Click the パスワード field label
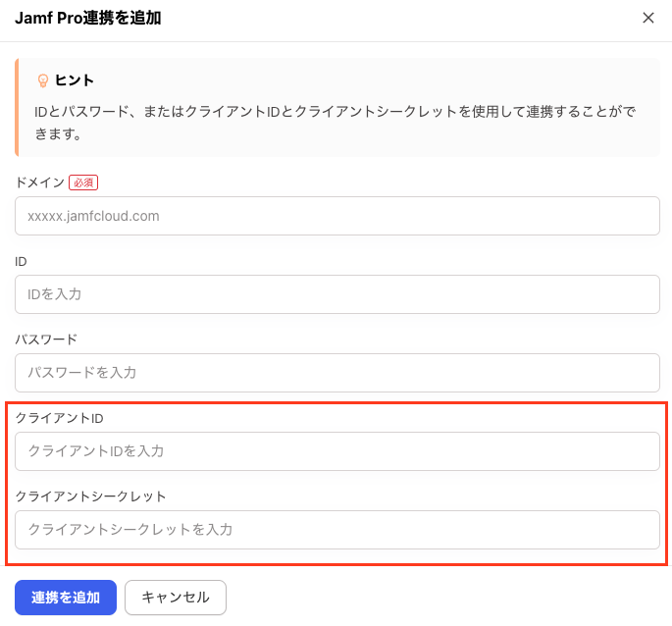Screen dimensions: 672x626 (46, 339)
